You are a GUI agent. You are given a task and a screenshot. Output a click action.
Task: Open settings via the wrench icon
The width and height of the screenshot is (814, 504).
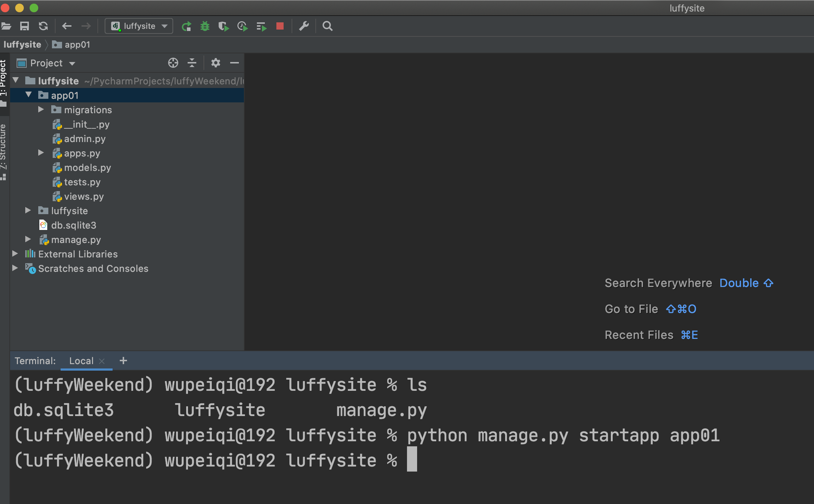click(304, 26)
